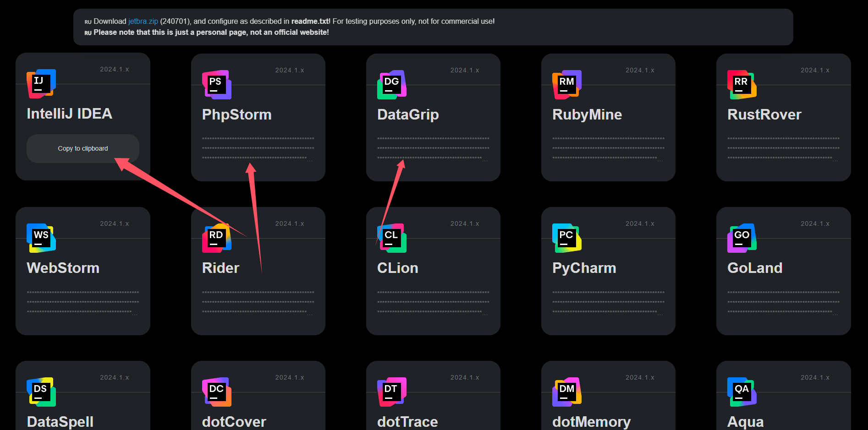Click the dotTrace DT logo icon
This screenshot has height=430, width=868.
click(392, 392)
